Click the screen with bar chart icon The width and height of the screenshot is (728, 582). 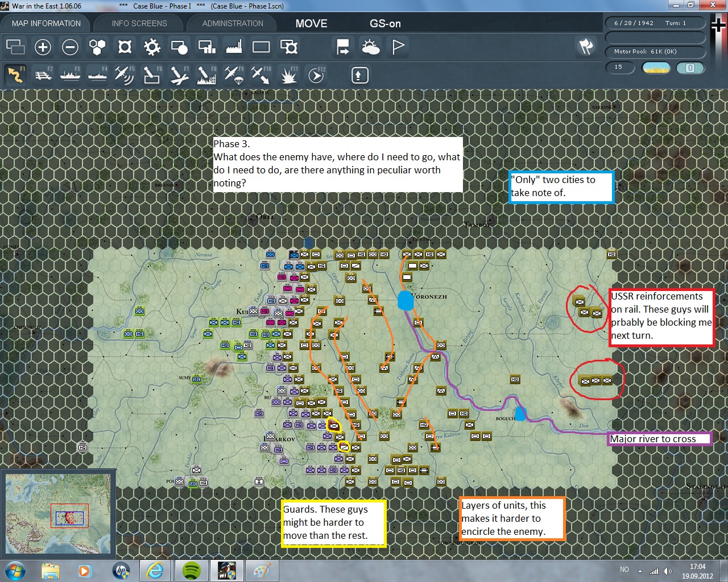click(206, 47)
